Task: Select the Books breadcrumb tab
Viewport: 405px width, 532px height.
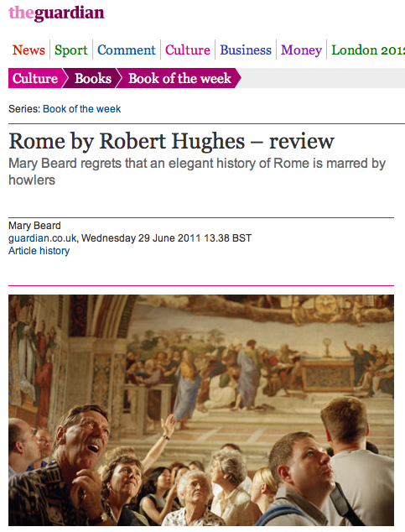Action: [93, 78]
